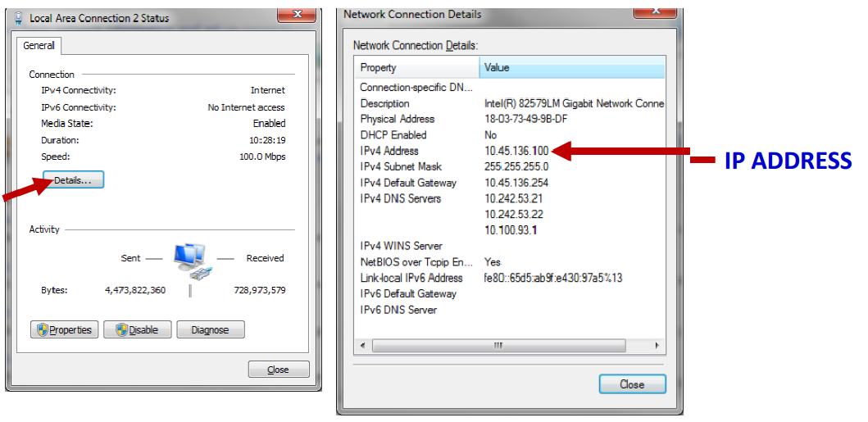Select DNS server value 10.100.93.1

[511, 229]
